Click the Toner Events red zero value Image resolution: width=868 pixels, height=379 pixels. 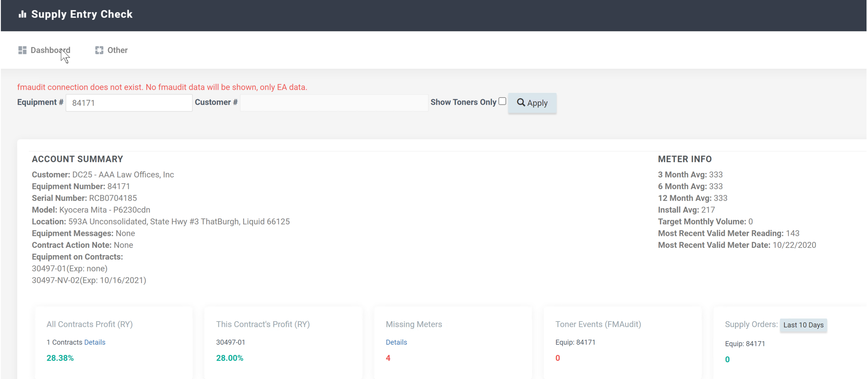[x=558, y=358]
